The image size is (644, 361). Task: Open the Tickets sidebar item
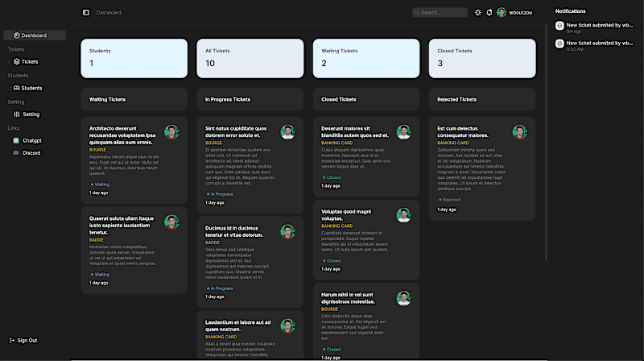[26, 62]
